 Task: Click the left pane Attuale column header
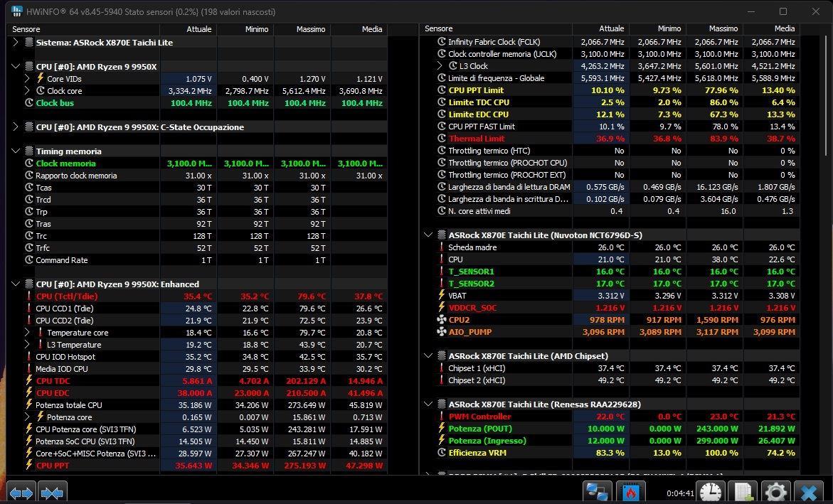(188, 29)
